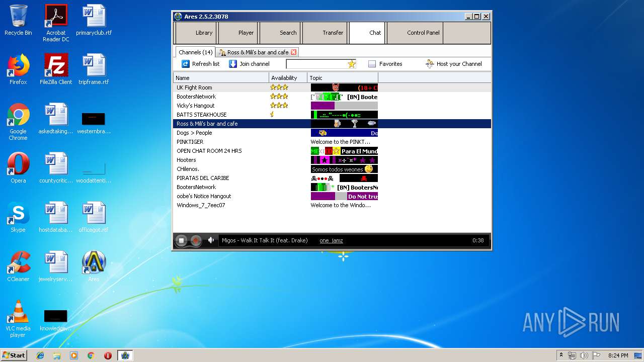Launch CCleaner desktop icon
Image resolution: width=644 pixels, height=362 pixels.
pyautogui.click(x=18, y=266)
